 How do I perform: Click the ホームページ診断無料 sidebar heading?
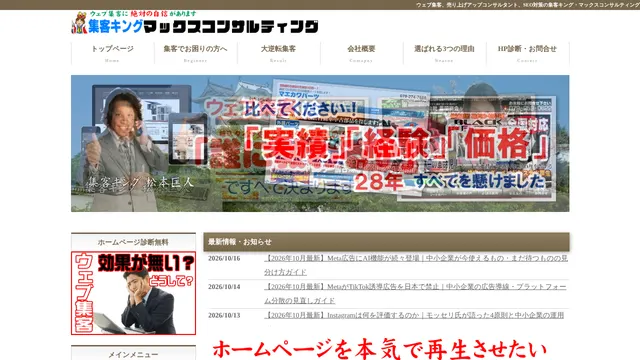pyautogui.click(x=133, y=242)
